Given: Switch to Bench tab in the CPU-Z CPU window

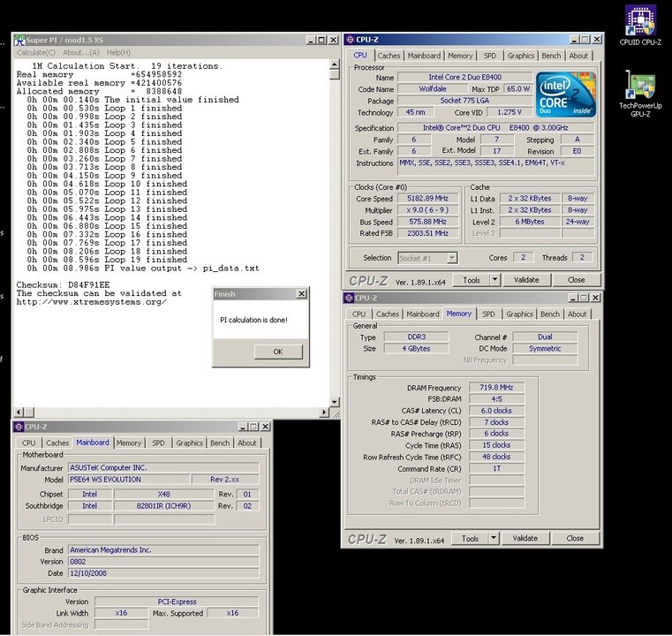Looking at the screenshot, I should point(551,56).
